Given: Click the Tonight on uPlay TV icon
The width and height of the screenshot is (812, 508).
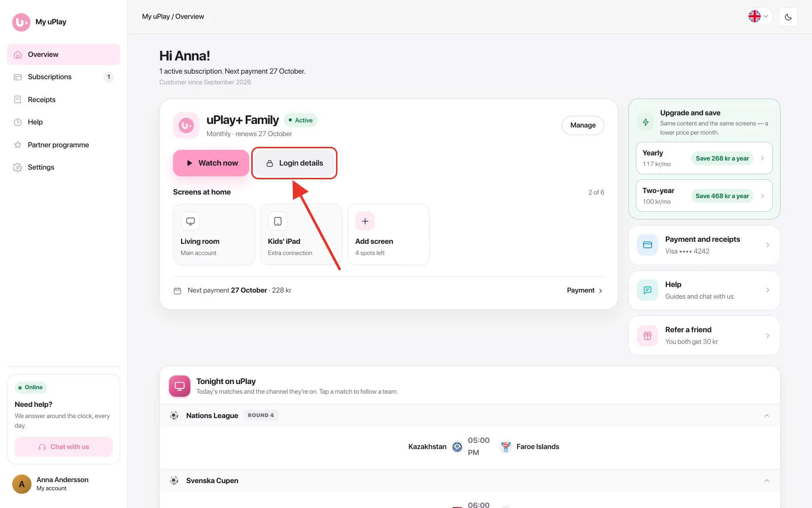Looking at the screenshot, I should coord(180,386).
